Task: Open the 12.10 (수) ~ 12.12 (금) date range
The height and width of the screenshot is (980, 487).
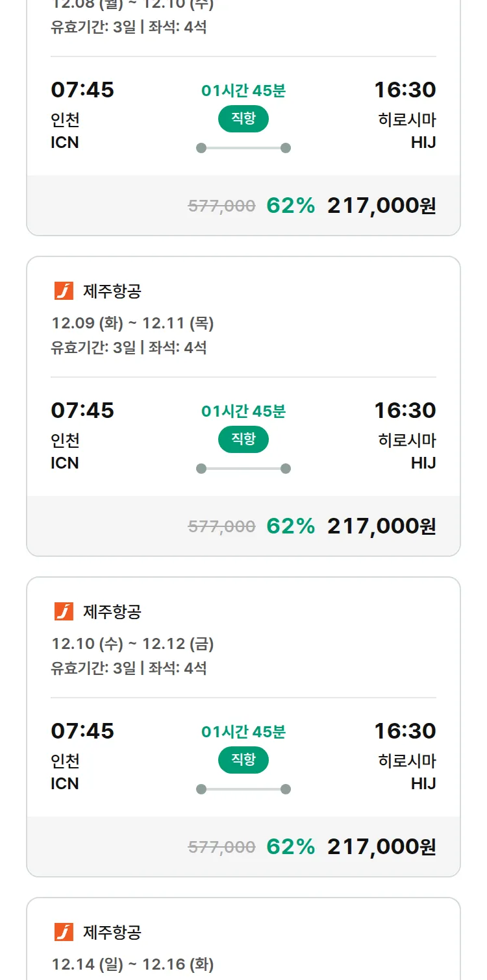Action: tap(132, 644)
